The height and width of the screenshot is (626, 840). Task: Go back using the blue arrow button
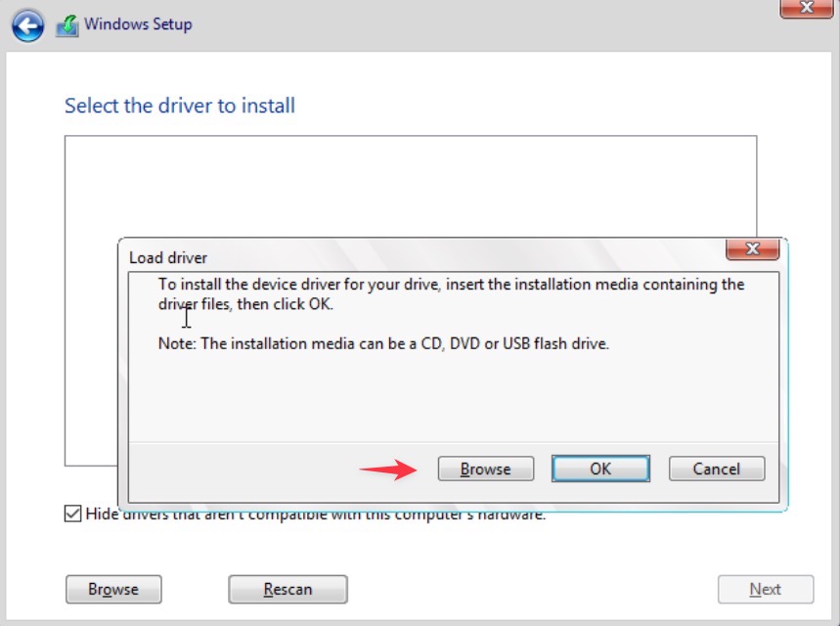(x=27, y=25)
